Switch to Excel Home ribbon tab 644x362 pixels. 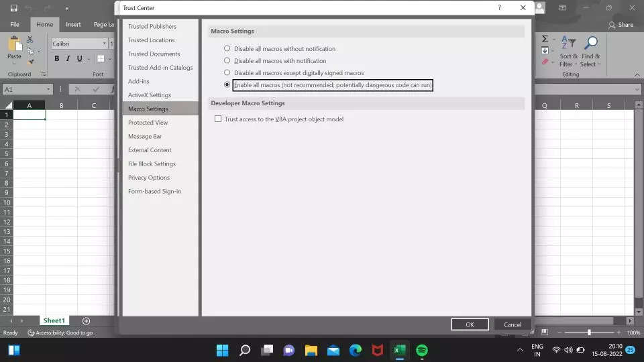point(44,25)
